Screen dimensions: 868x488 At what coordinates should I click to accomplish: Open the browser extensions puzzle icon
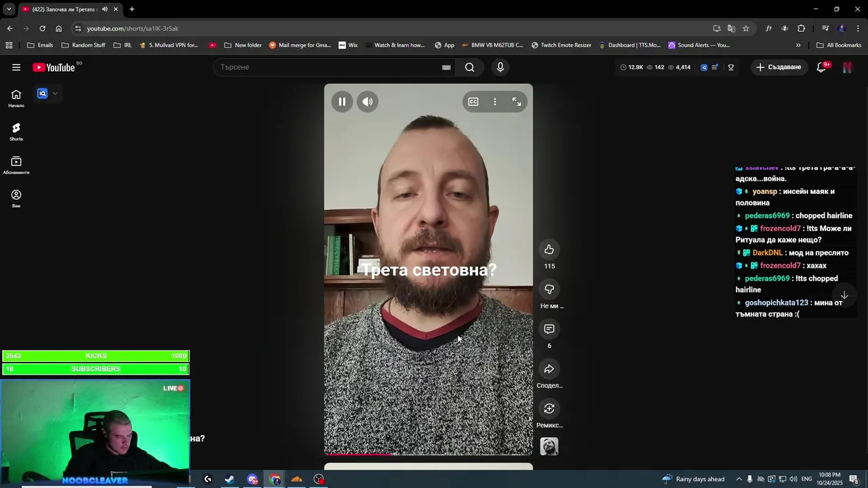tap(802, 28)
